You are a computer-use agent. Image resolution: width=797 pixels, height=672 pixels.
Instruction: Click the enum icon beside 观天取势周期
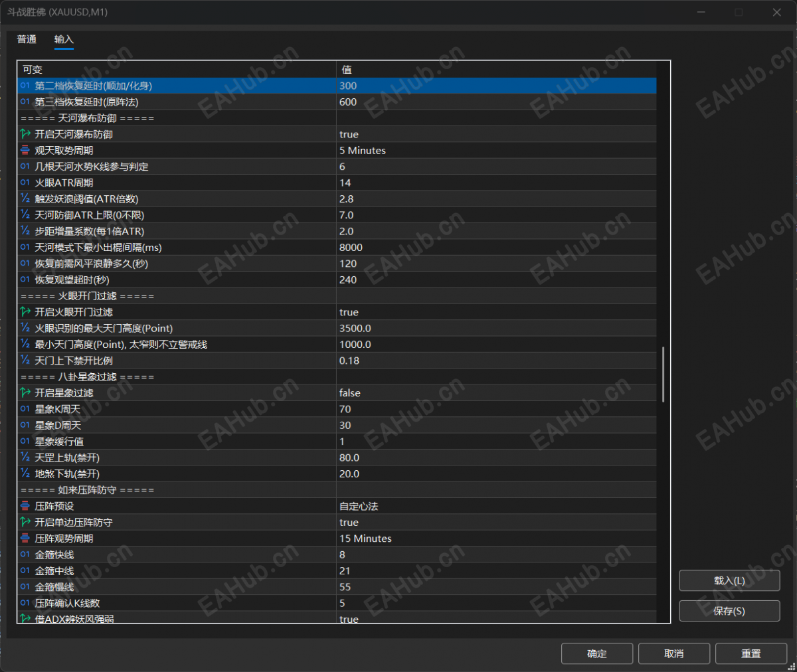pos(25,150)
